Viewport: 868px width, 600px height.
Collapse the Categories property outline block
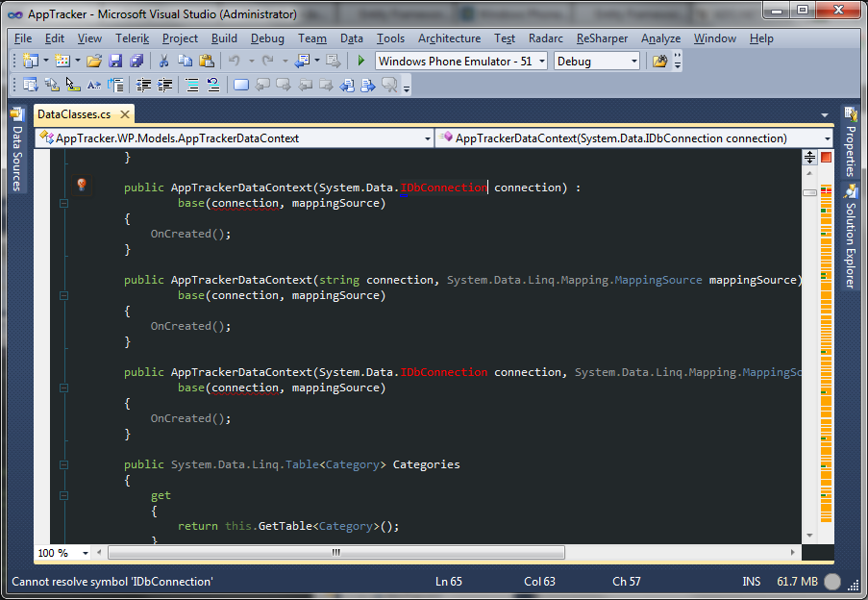(x=63, y=465)
